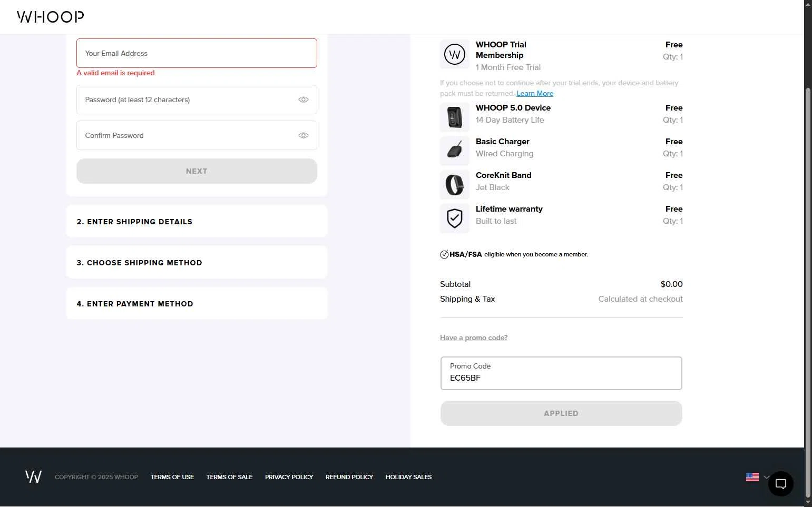Click 'Subtotal' label
Viewport: 812px width, 507px height.
tap(455, 284)
